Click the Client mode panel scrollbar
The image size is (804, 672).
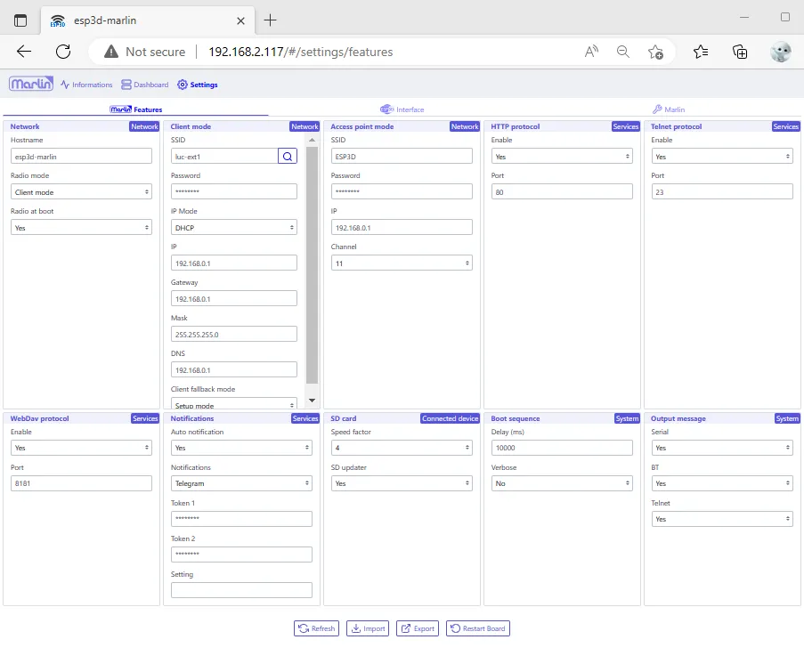pos(312,267)
